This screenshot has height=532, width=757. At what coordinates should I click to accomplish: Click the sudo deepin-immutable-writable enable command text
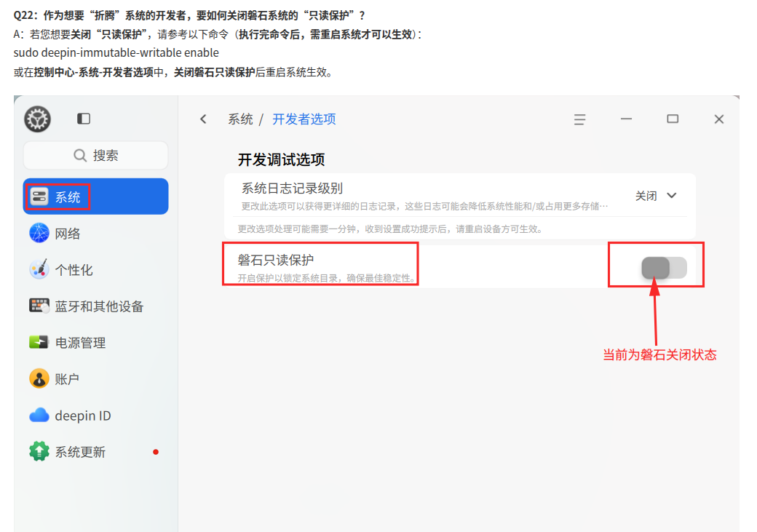click(116, 52)
